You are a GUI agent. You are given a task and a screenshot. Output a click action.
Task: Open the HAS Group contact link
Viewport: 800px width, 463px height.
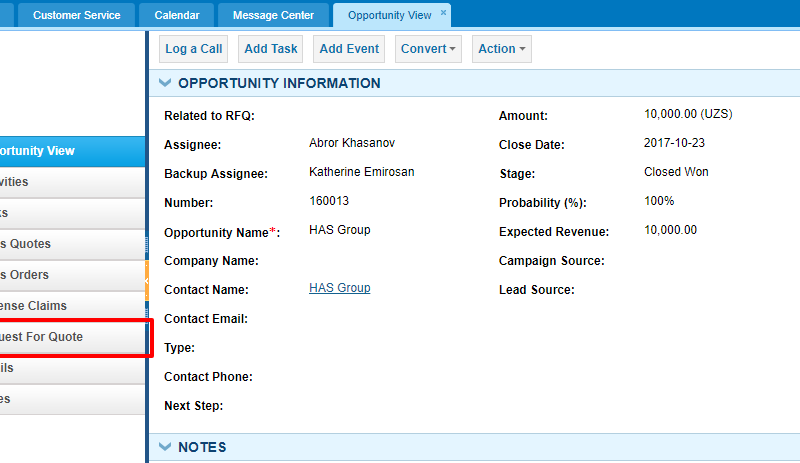pyautogui.click(x=340, y=288)
